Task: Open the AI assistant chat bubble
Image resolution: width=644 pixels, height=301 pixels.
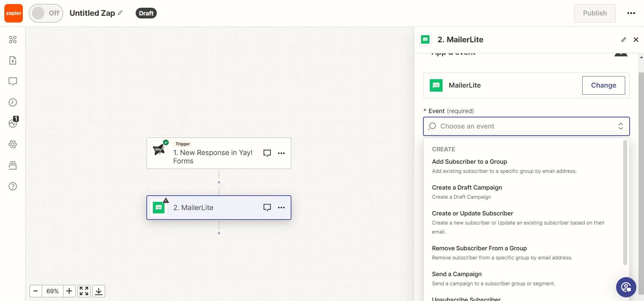Action: click(626, 287)
